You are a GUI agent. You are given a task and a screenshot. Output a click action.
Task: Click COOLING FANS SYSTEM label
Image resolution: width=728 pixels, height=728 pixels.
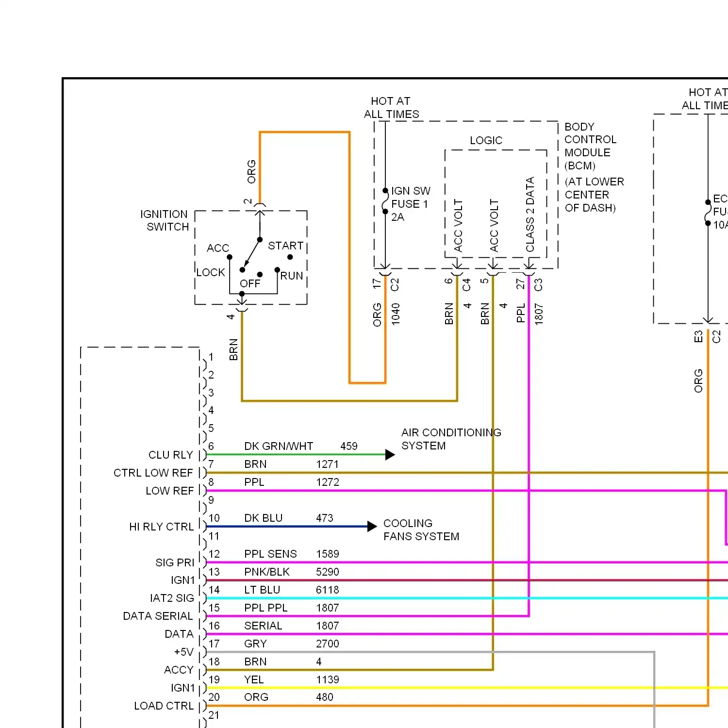coord(421,529)
